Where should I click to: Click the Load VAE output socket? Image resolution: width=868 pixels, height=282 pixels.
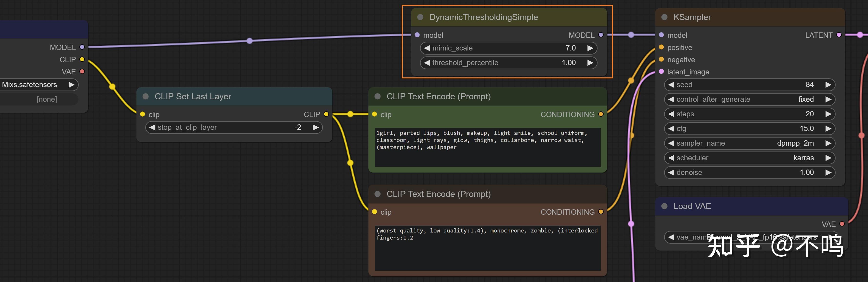pyautogui.click(x=842, y=224)
